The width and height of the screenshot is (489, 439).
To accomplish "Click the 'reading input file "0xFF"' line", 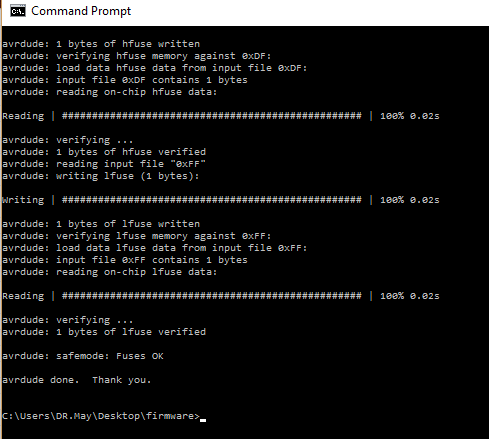I will click(x=104, y=164).
